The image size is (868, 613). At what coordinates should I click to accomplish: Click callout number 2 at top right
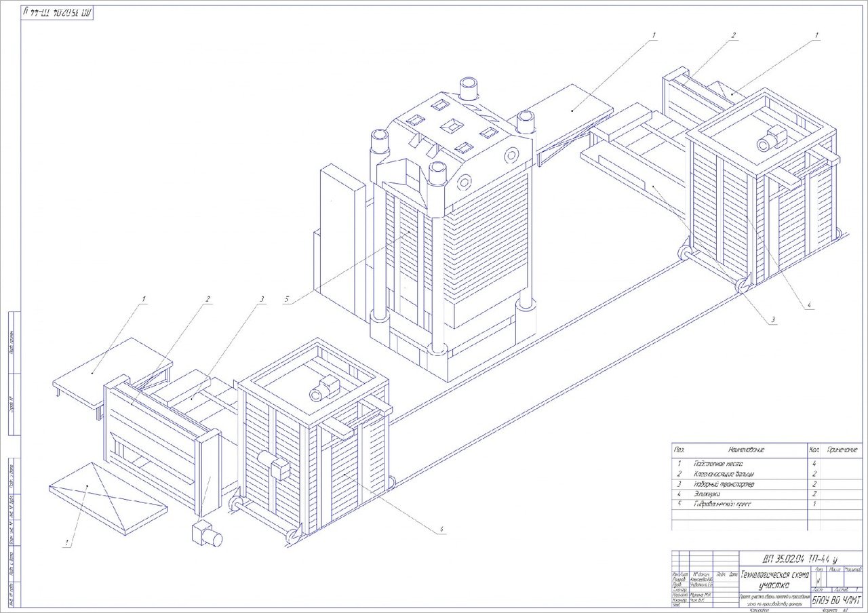click(734, 35)
